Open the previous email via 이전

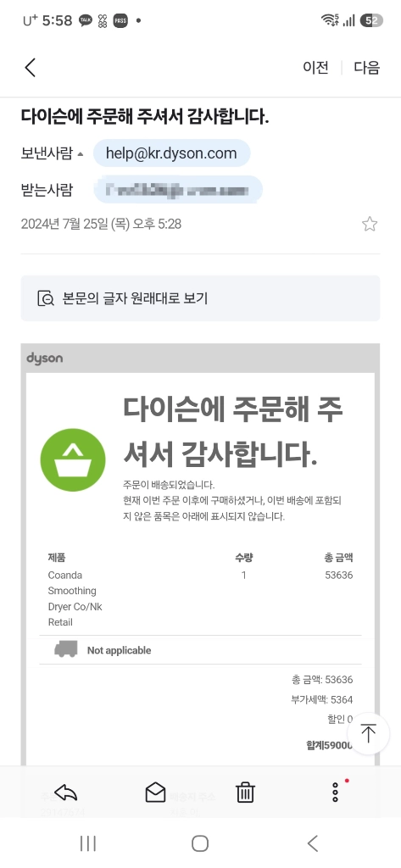click(315, 68)
